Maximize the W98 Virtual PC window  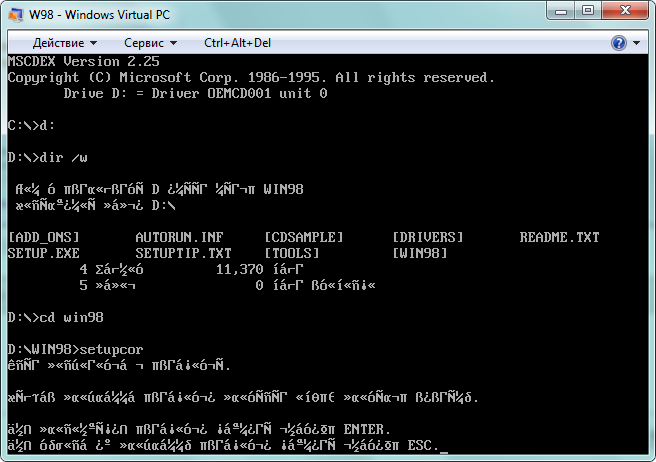pyautogui.click(x=588, y=10)
